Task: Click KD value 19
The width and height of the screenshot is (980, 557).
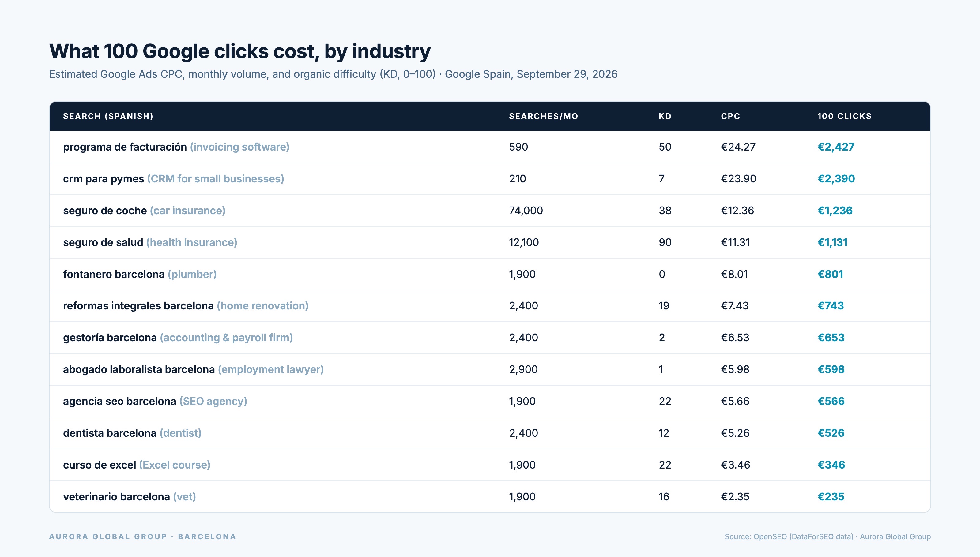Action: click(x=664, y=306)
